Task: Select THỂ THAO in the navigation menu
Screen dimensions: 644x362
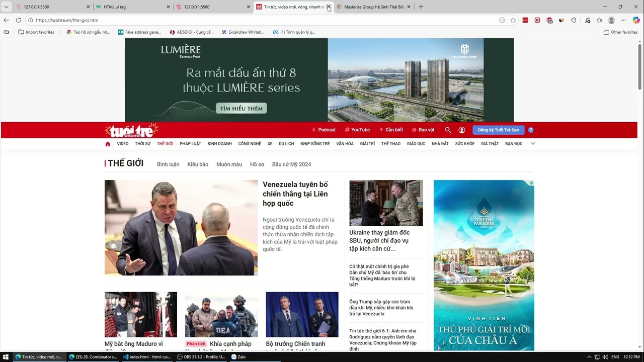Action: click(391, 144)
